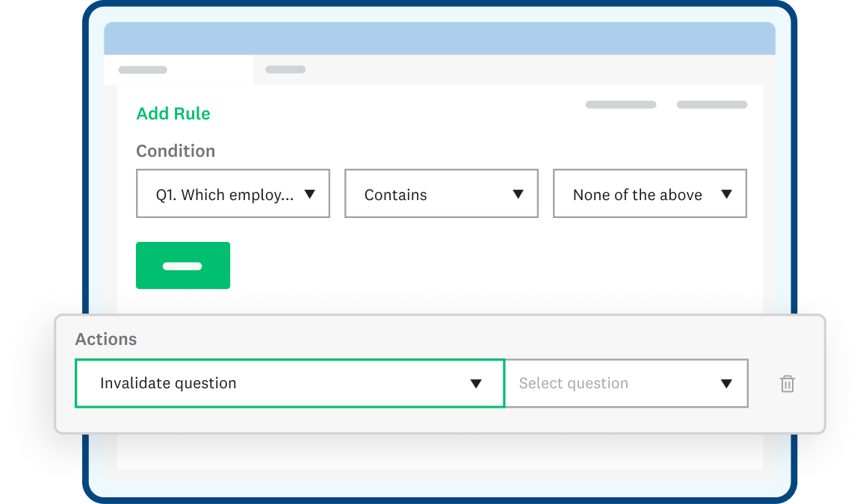The height and width of the screenshot is (504, 863).
Task: Click the right placeholder button near the top right
Action: 711,105
